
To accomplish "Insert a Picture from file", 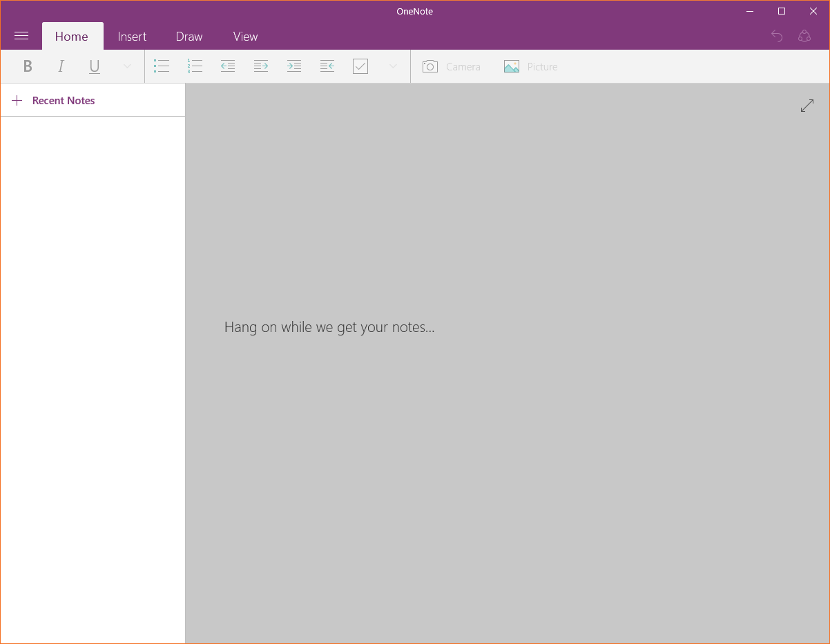I will pyautogui.click(x=530, y=66).
